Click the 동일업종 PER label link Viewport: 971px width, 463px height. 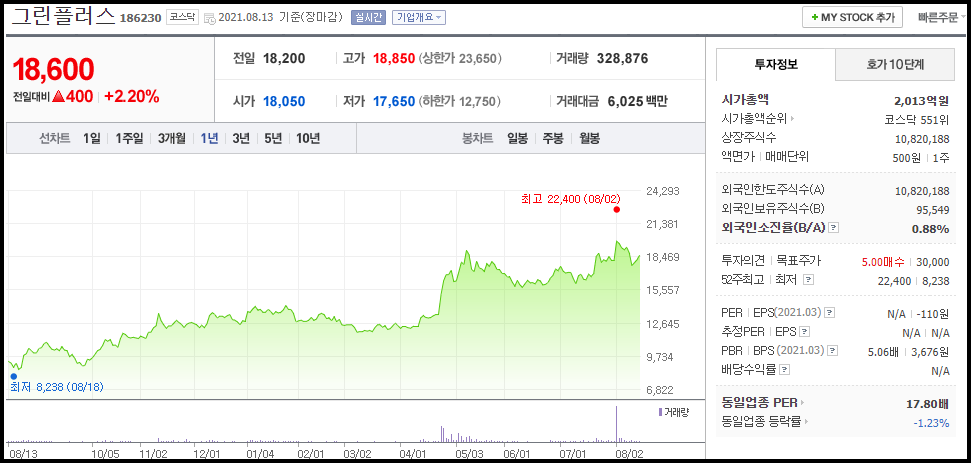[760, 403]
